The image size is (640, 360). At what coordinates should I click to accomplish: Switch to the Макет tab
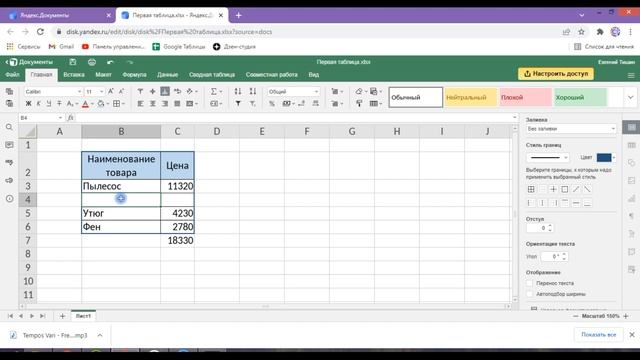pos(103,75)
